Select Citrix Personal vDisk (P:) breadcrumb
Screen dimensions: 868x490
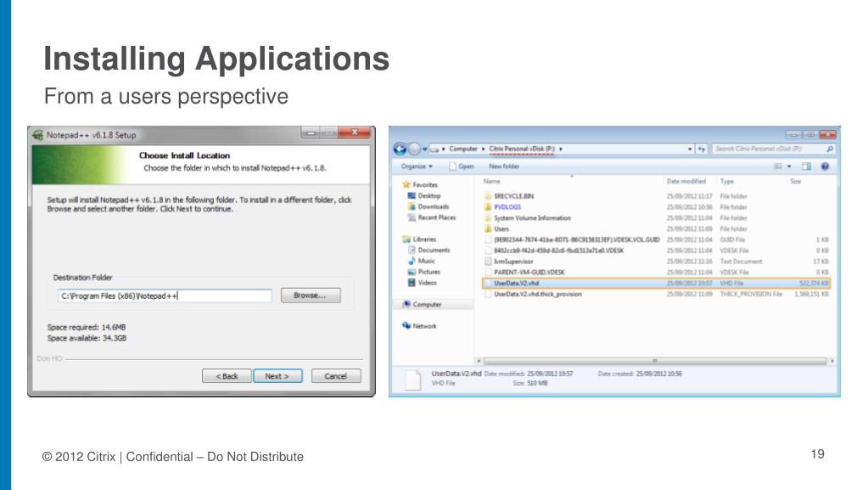(522, 149)
